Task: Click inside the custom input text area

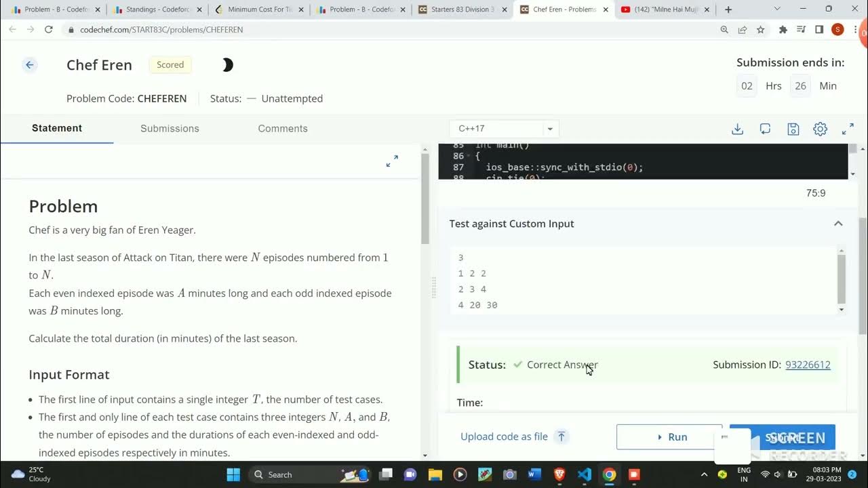Action: point(644,281)
